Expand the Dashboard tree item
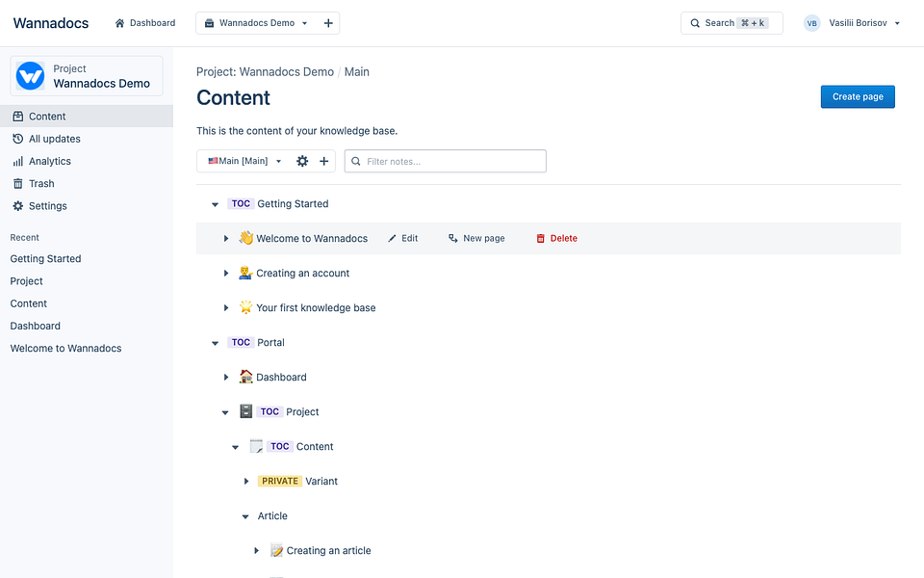 point(225,378)
